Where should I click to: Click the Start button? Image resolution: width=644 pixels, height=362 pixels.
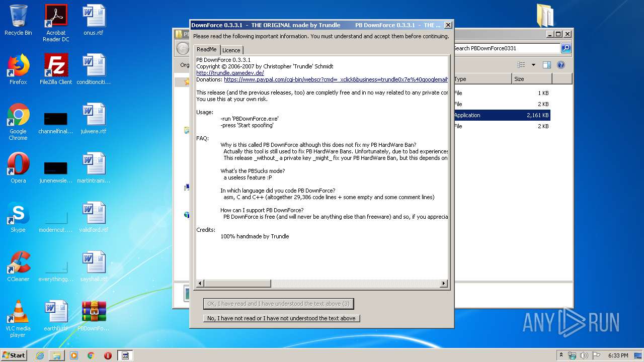click(14, 355)
